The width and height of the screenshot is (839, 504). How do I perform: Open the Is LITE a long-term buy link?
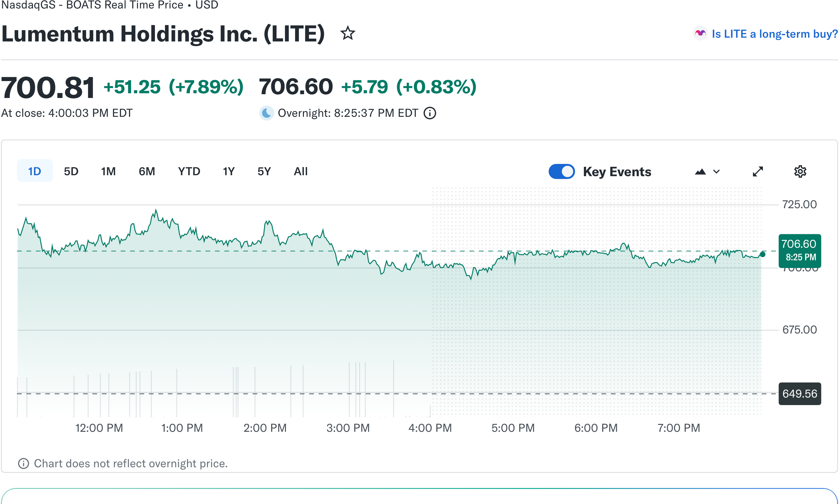(x=775, y=34)
